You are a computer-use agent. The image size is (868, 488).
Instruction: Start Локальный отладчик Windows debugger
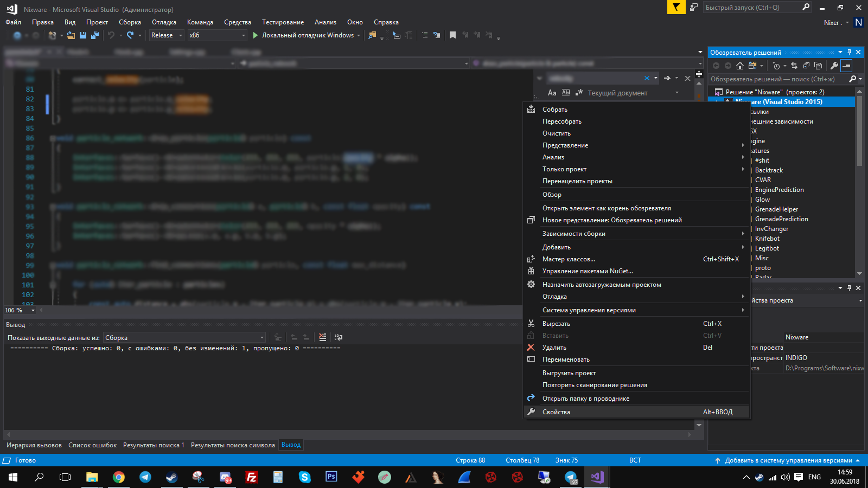tap(304, 35)
